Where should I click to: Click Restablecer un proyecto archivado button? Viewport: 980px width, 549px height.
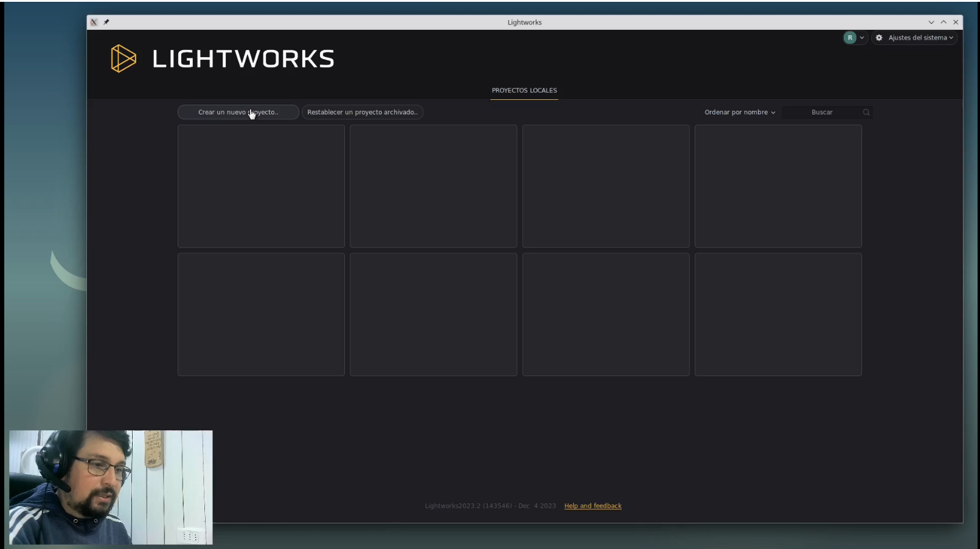click(x=363, y=112)
